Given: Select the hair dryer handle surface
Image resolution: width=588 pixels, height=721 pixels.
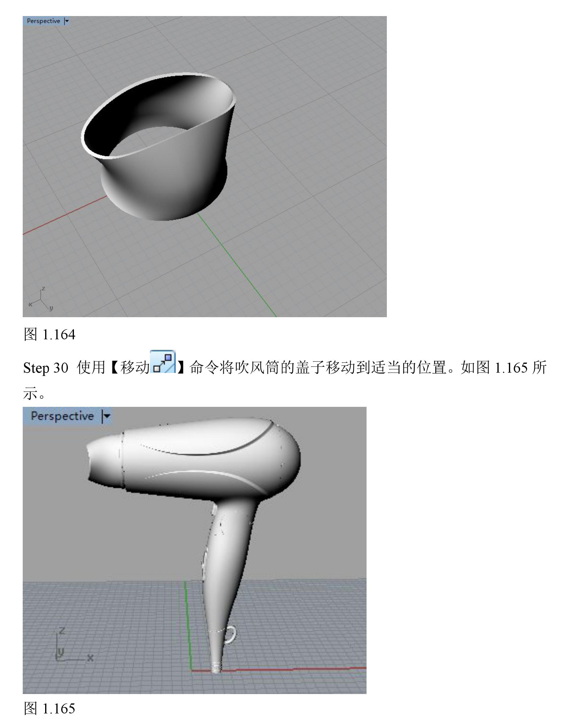Looking at the screenshot, I should [227, 562].
